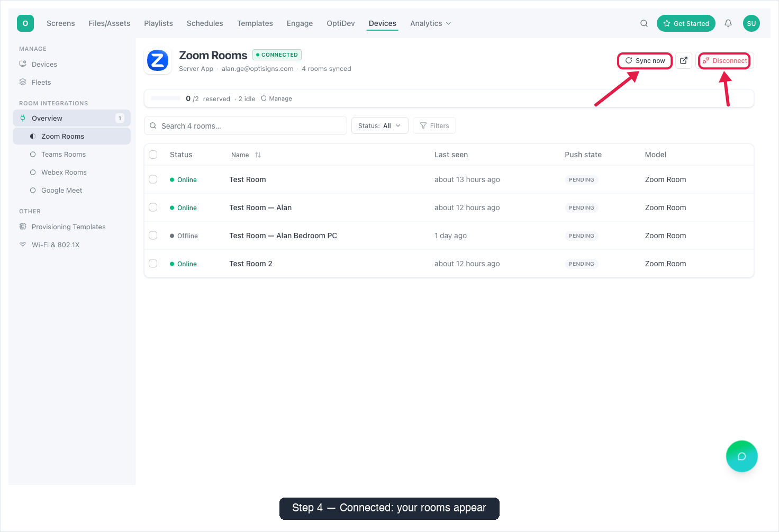Click the circle icon beside Webex Rooms

coord(33,172)
